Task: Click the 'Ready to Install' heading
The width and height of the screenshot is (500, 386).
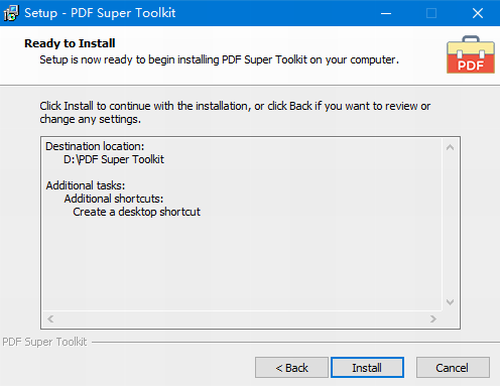Action: coord(70,43)
